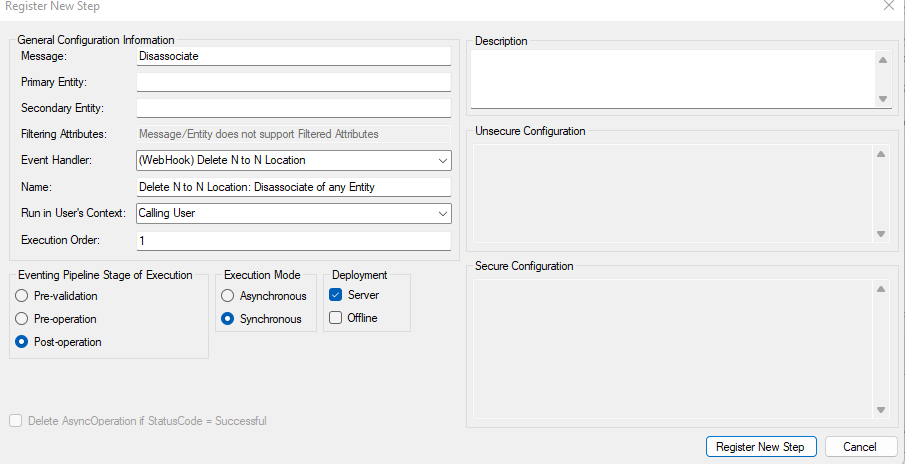Screen dimensions: 905x464
Task: Choose Asynchronous execution mode
Action: [228, 296]
